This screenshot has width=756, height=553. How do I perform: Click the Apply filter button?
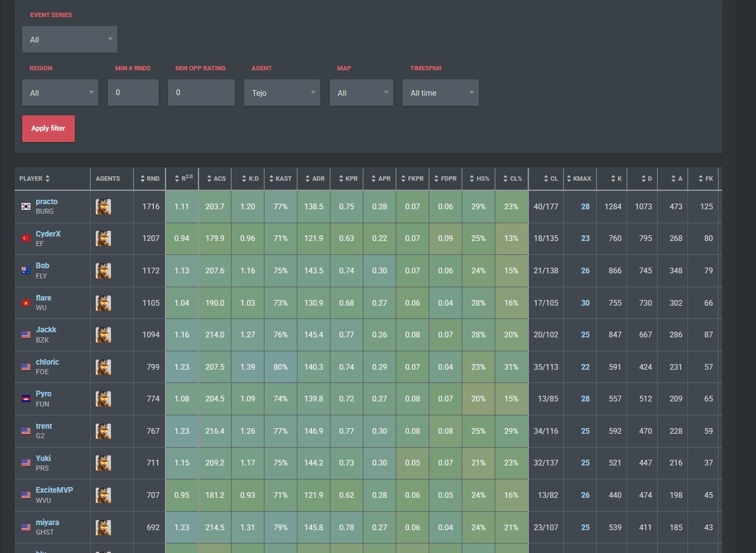(x=48, y=128)
